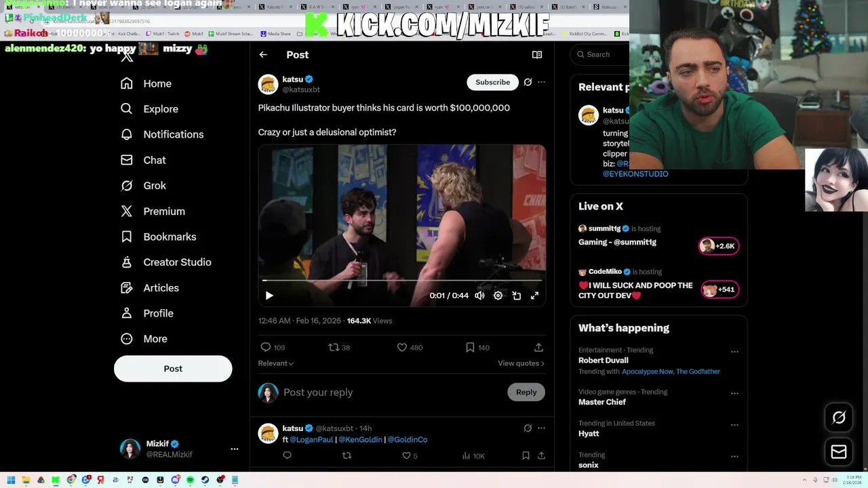Open video settings gear
The height and width of the screenshot is (488, 868).
(498, 296)
